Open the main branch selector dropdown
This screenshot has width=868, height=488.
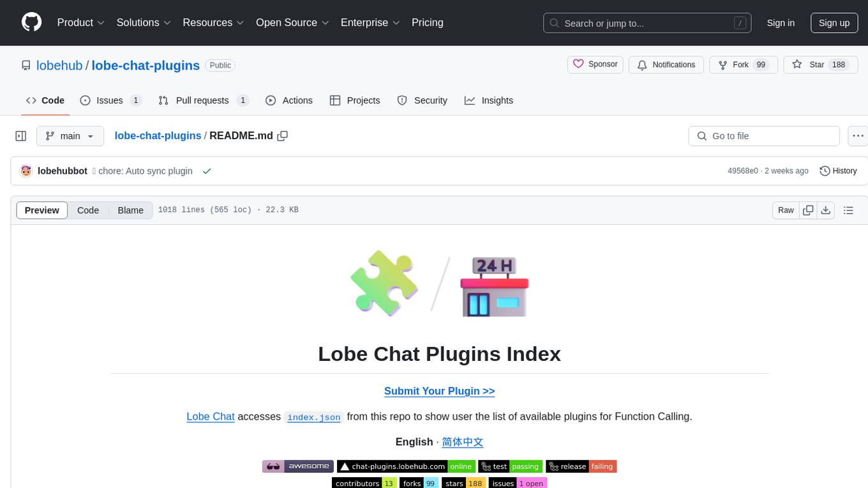point(70,136)
